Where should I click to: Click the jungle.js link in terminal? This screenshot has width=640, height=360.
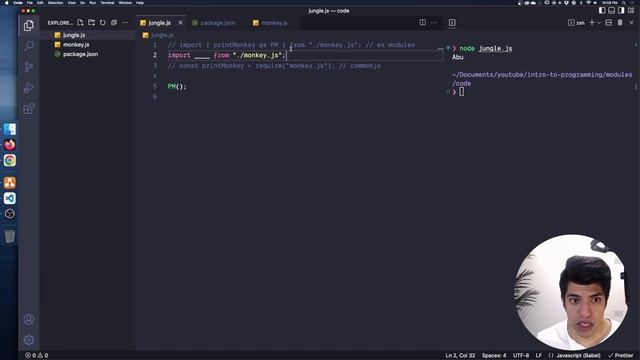tap(495, 49)
